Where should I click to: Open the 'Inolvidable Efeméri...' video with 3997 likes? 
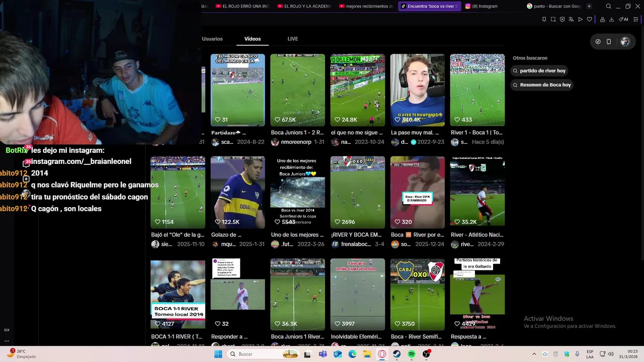[x=357, y=294]
